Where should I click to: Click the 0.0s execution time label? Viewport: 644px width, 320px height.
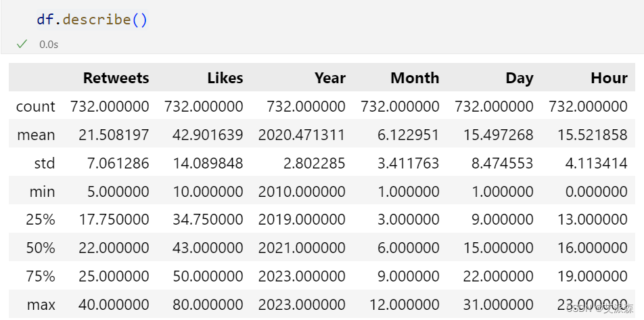[x=48, y=44]
